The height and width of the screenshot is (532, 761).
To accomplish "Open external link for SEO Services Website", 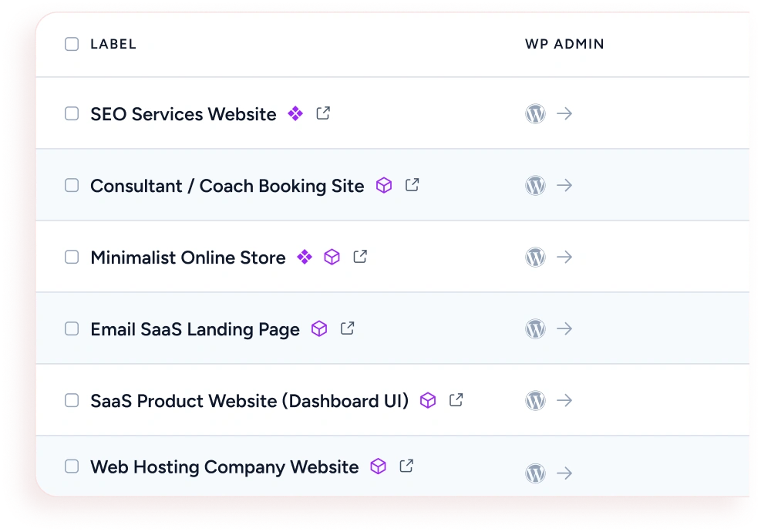I will (323, 113).
